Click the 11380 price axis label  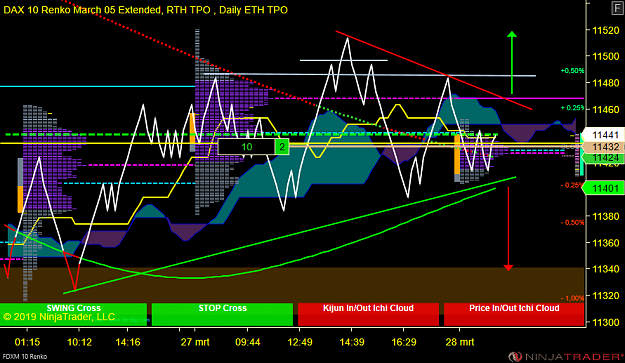pyautogui.click(x=605, y=216)
